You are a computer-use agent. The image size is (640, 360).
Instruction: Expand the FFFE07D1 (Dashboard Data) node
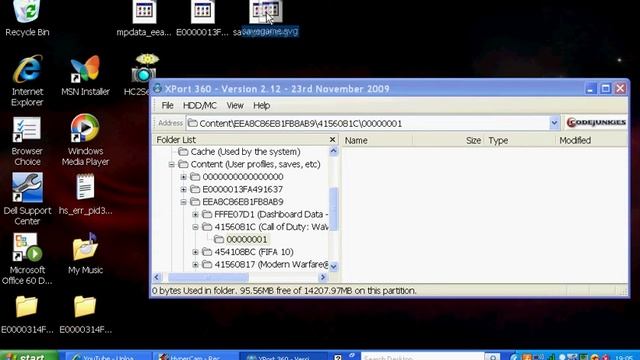(x=195, y=214)
